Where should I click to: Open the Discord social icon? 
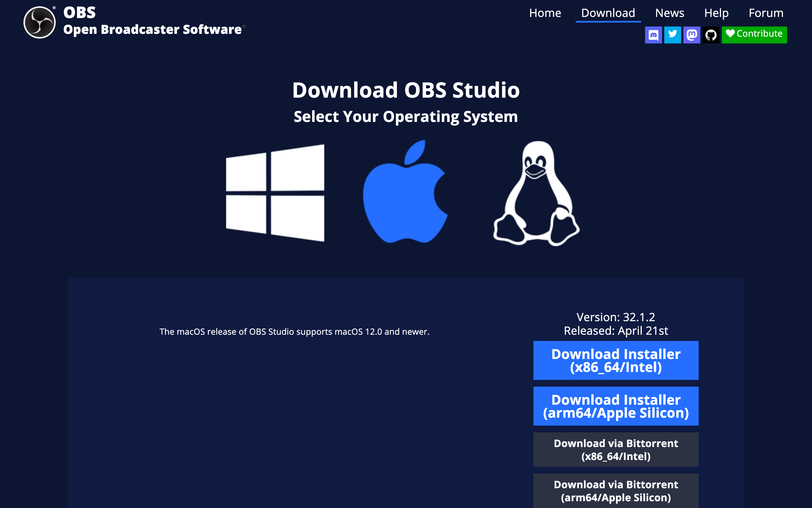coord(653,35)
